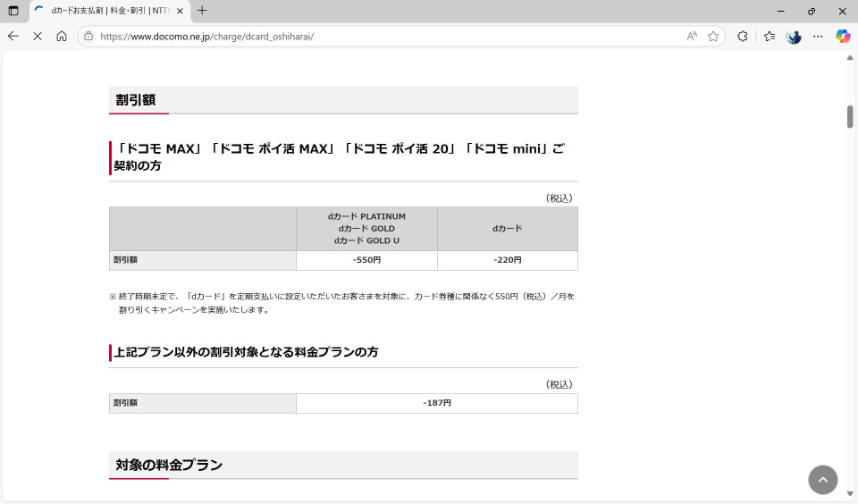Go to the browser home page
The width and height of the screenshot is (858, 504).
(x=62, y=36)
